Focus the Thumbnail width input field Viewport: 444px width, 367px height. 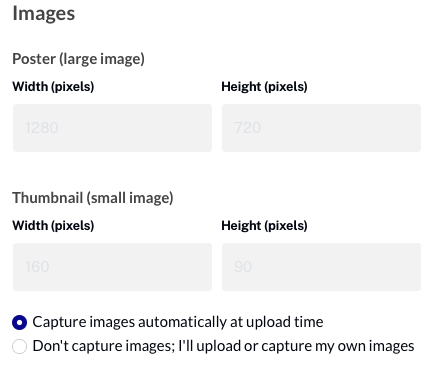(112, 267)
